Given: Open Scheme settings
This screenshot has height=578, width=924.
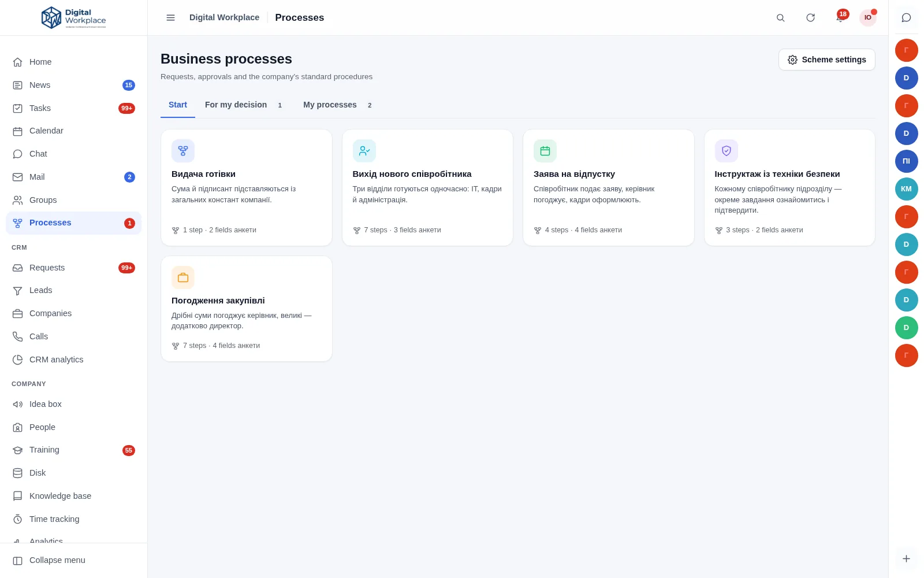Looking at the screenshot, I should pos(827,60).
